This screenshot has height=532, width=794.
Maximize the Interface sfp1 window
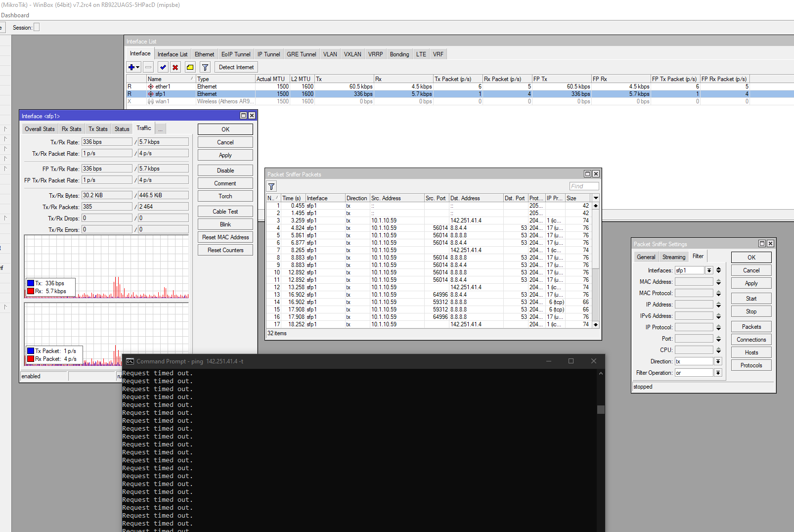click(243, 116)
